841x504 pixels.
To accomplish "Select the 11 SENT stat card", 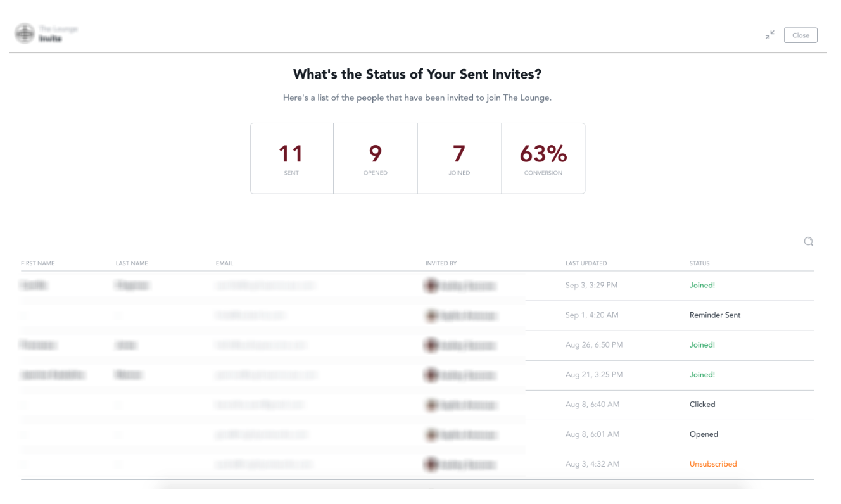I will (x=291, y=158).
